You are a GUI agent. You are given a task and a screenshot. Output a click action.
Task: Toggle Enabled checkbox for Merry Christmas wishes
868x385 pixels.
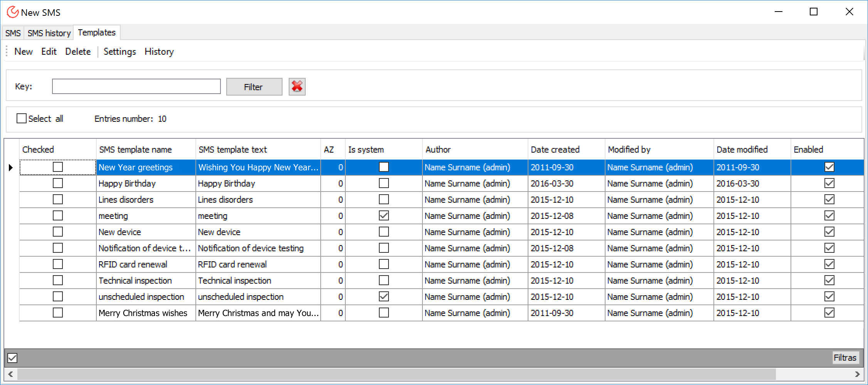click(x=829, y=313)
